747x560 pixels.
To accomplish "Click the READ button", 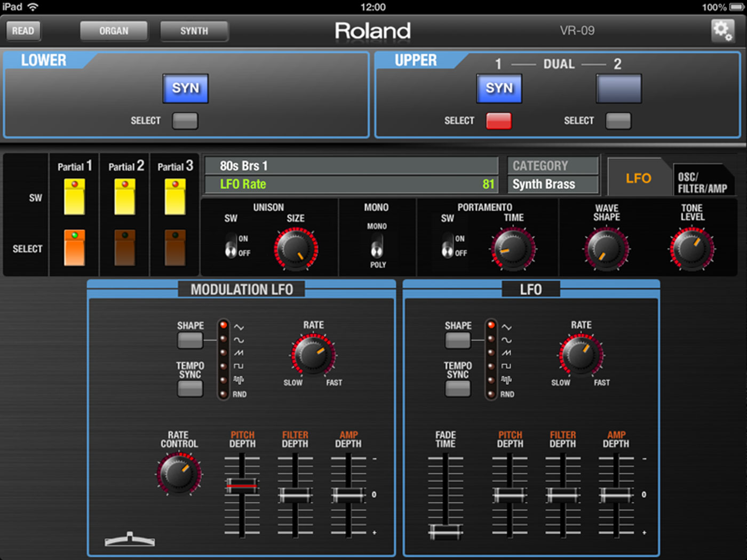I will pyautogui.click(x=23, y=31).
